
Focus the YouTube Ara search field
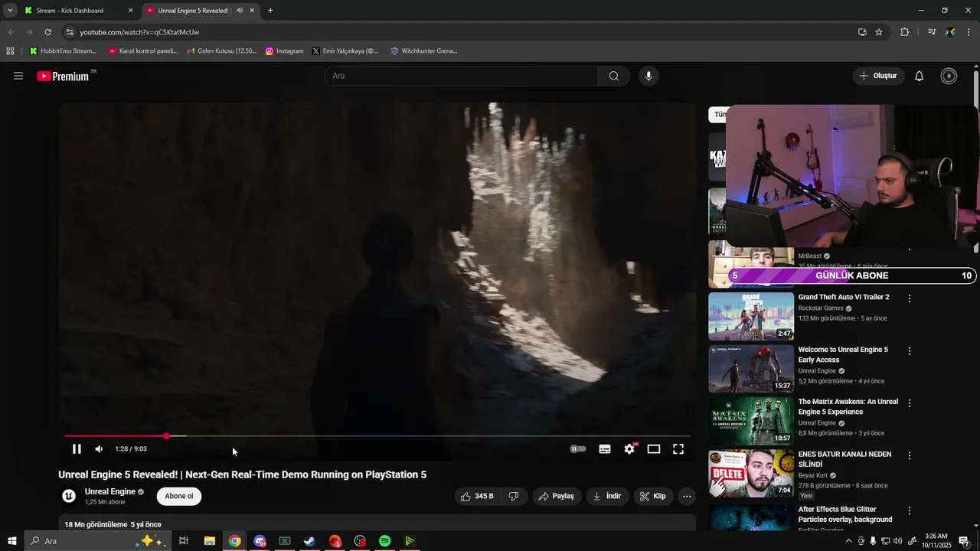point(462,76)
